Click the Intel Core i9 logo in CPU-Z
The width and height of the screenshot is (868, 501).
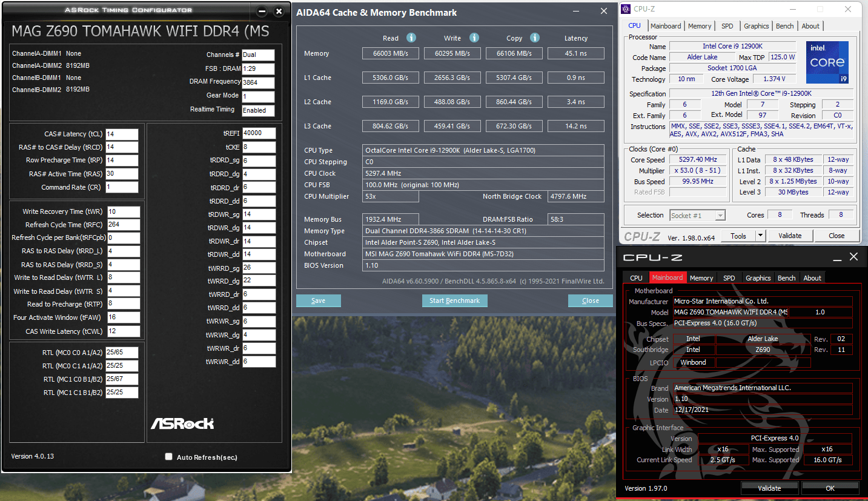click(x=827, y=62)
